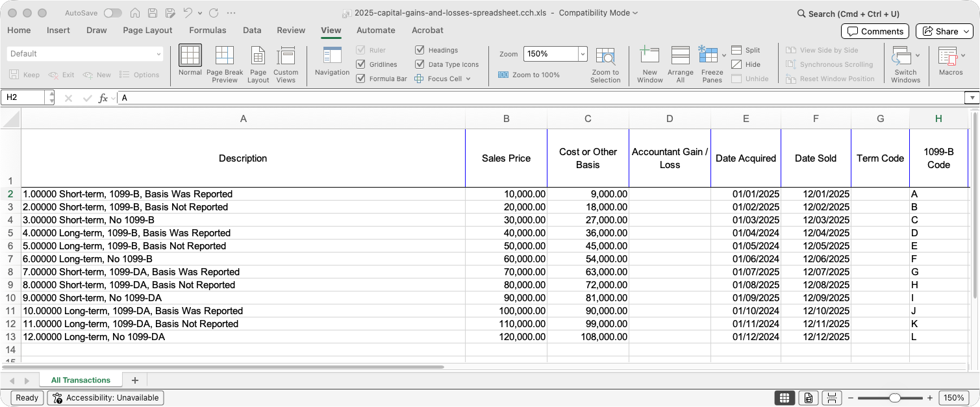Expand the zoom percentage dropdown
980x407 pixels.
point(582,55)
